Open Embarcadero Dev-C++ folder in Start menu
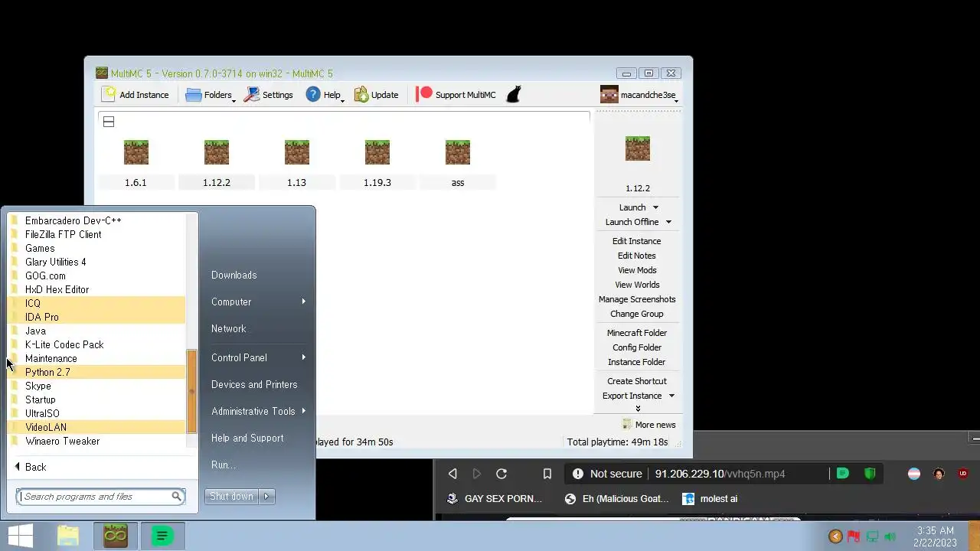This screenshot has width=980, height=551. coord(96,220)
